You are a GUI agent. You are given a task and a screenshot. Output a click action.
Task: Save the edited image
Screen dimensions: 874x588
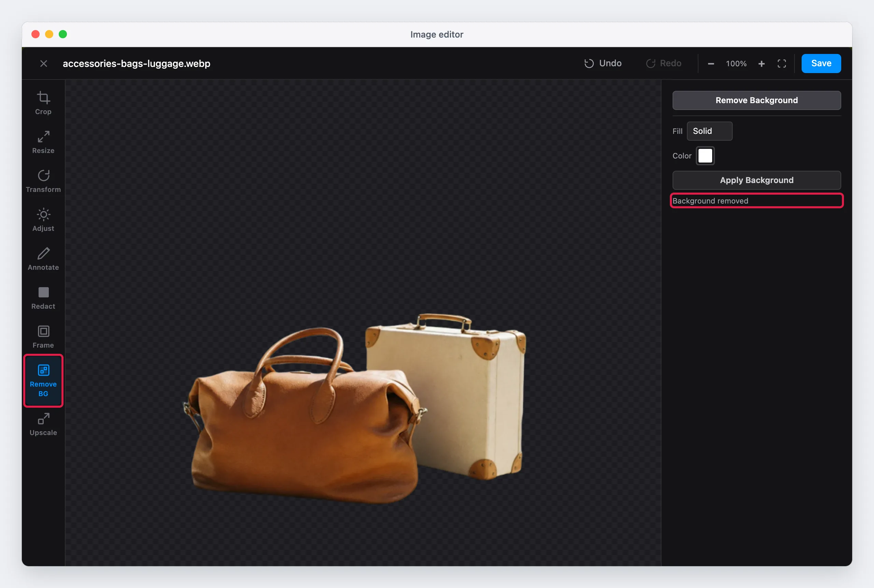[821, 64]
